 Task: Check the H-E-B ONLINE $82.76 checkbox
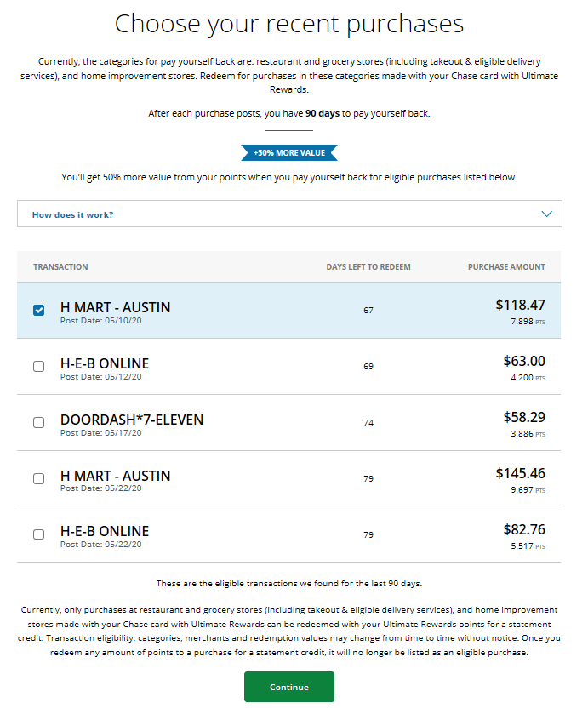pos(38,534)
